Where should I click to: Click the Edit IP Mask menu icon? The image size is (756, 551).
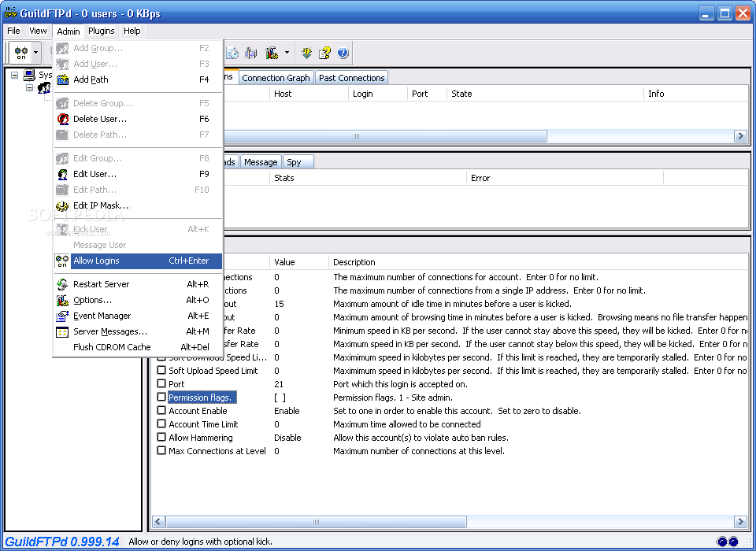(62, 206)
